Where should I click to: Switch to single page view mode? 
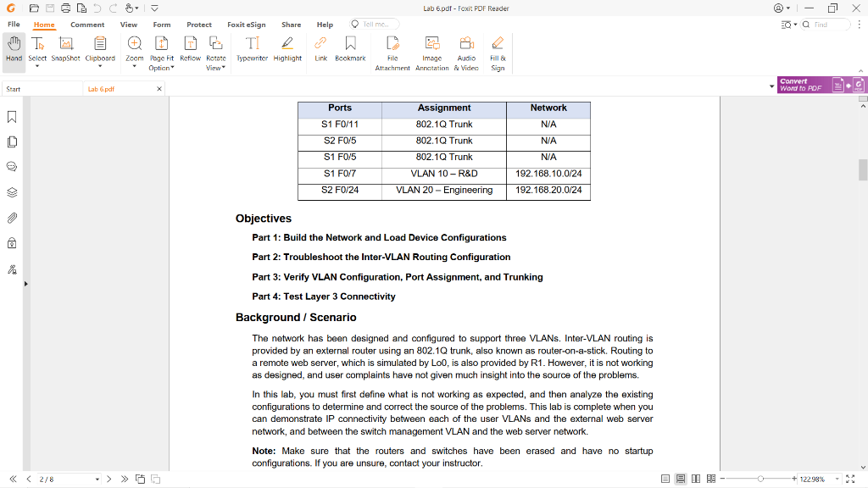click(665, 479)
